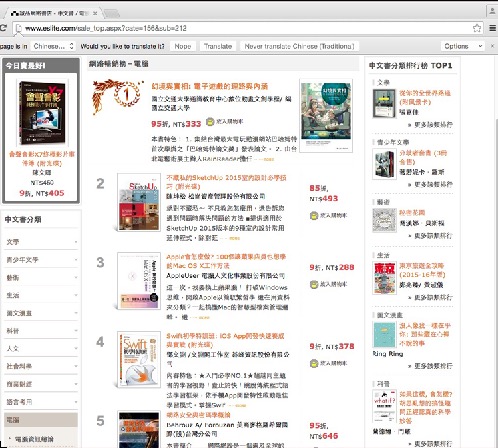Image resolution: width=498 pixels, height=448 pixels.
Task: Click the 秘密花園 coloring book thumbnail
Action: [384, 220]
